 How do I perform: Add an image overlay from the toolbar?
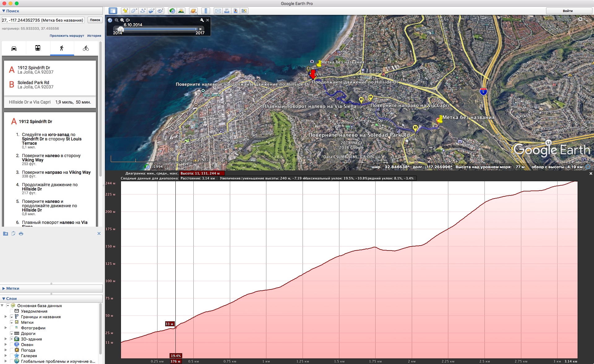(x=151, y=11)
